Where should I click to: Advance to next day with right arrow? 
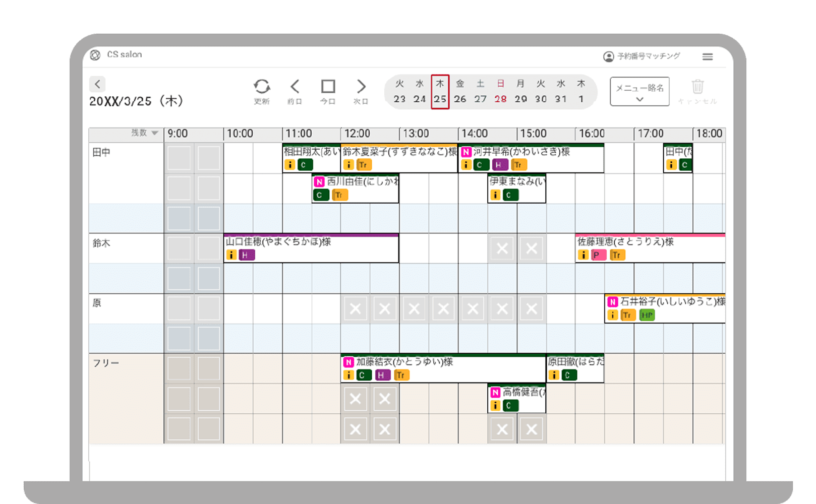point(361,87)
